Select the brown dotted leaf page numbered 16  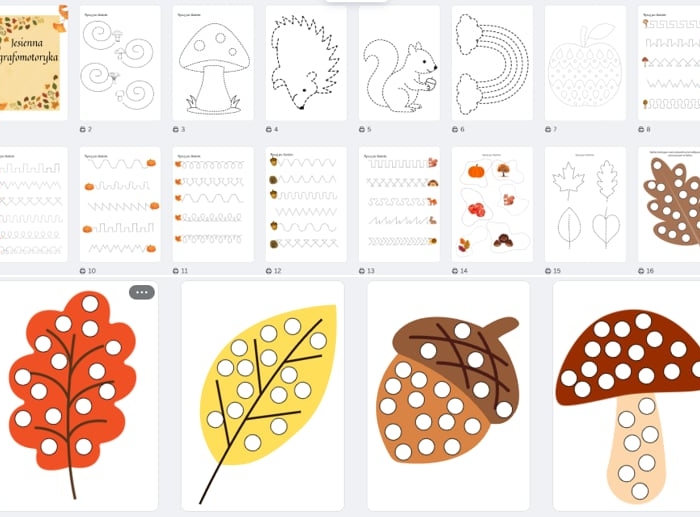click(x=669, y=204)
